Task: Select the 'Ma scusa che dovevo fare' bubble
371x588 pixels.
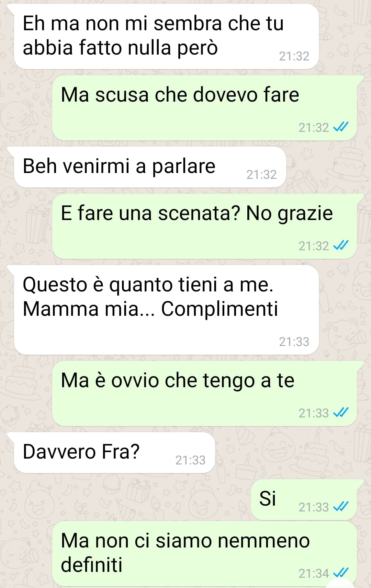Action: (204, 108)
